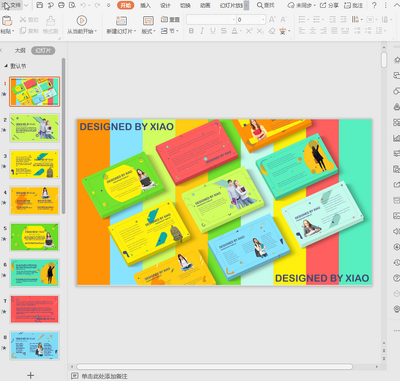Image resolution: width=400 pixels, height=381 pixels.
Task: Switch panel to 幻灯片 slides view
Action: pyautogui.click(x=43, y=50)
